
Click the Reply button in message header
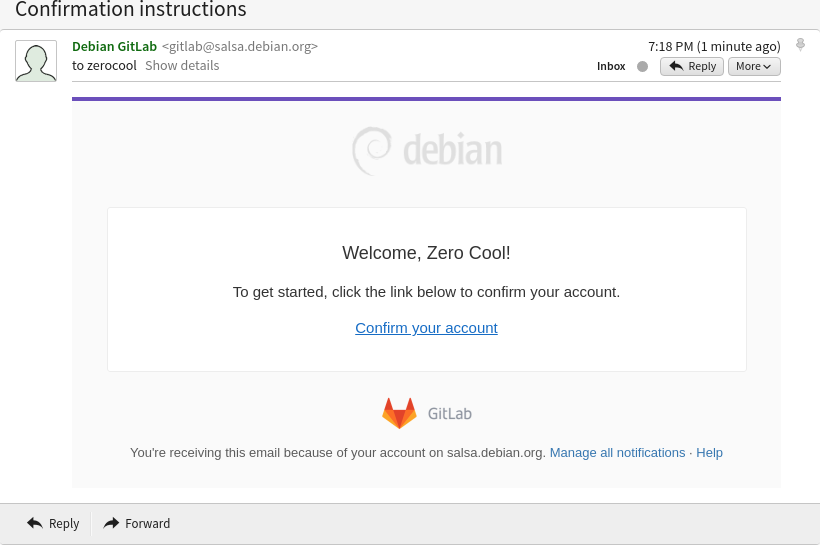(x=692, y=67)
